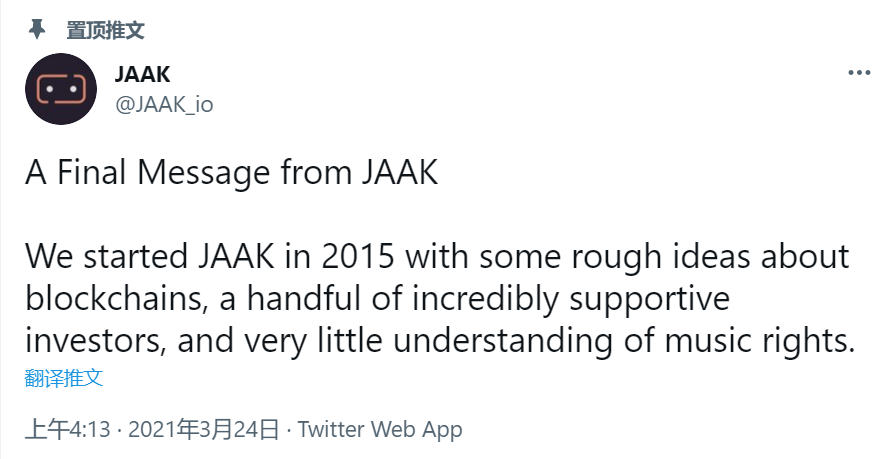Click the headline "A Final Message from JAAK"
The width and height of the screenshot is (895, 459).
tap(232, 173)
